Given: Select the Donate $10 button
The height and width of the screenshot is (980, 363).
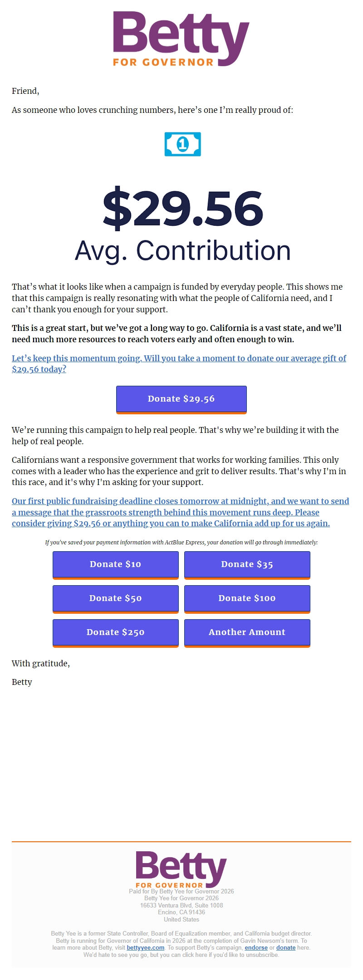Looking at the screenshot, I should tap(115, 564).
